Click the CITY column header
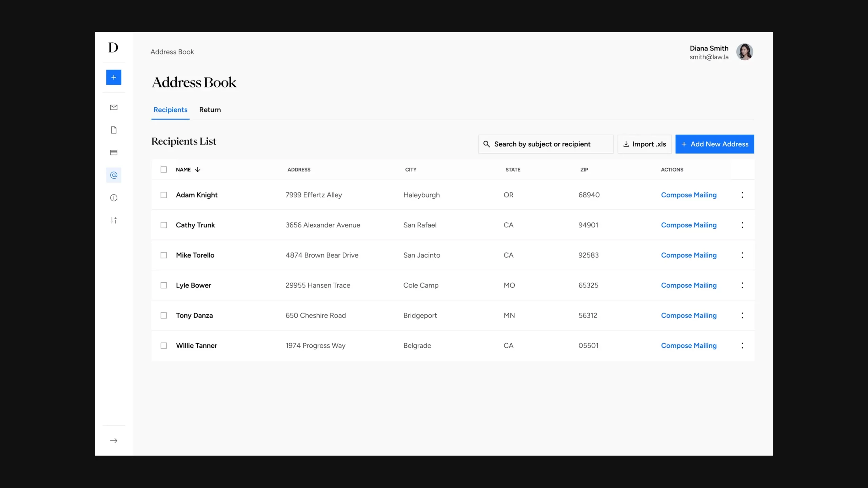Image resolution: width=868 pixels, height=488 pixels. click(411, 169)
